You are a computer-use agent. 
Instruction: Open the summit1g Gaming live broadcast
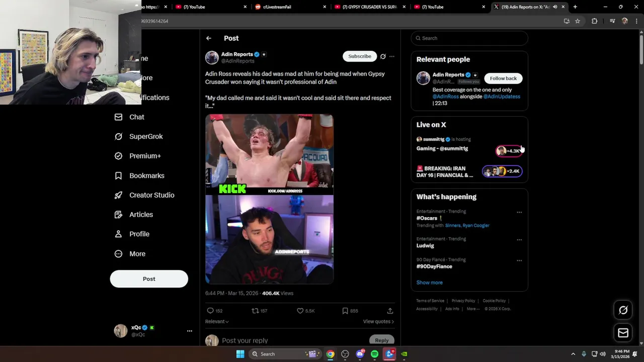[469, 145]
